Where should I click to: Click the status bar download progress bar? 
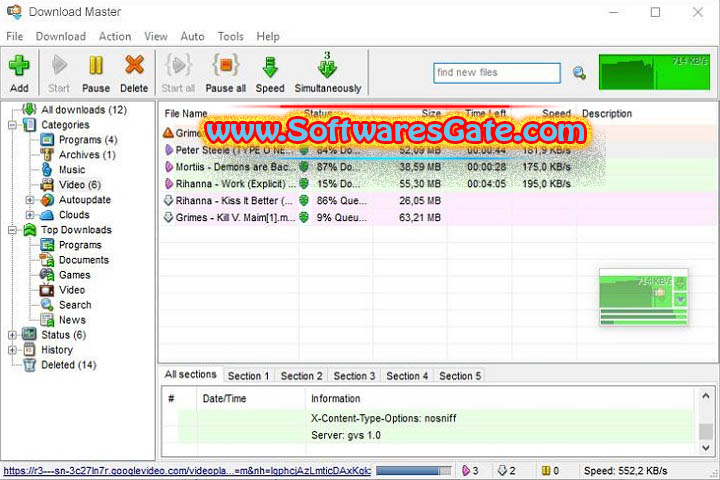[413, 471]
